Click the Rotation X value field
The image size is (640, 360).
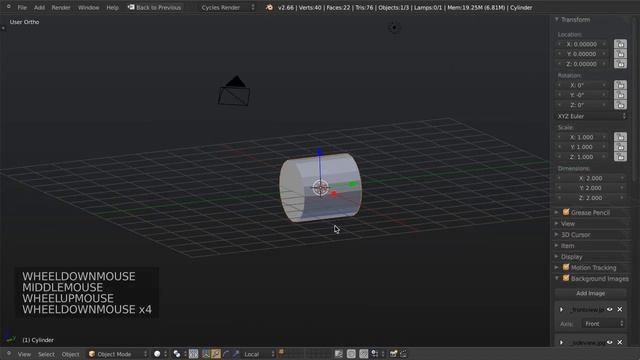click(582, 85)
